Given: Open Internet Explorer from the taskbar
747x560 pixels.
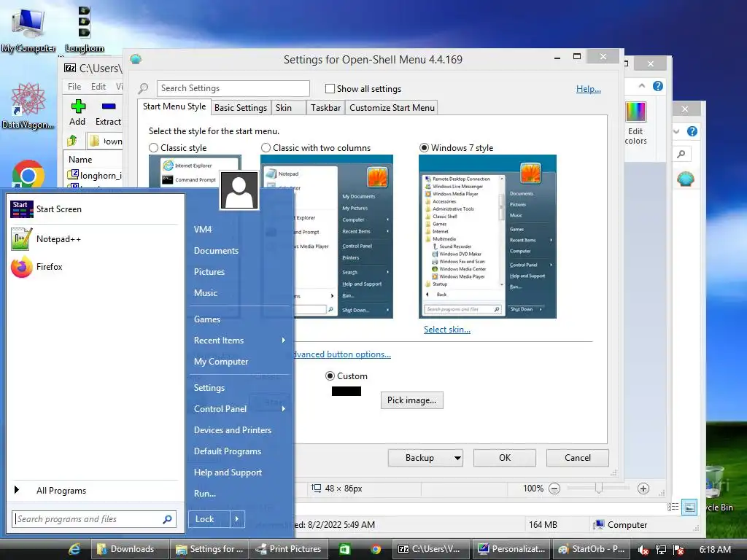Looking at the screenshot, I should click(x=74, y=549).
